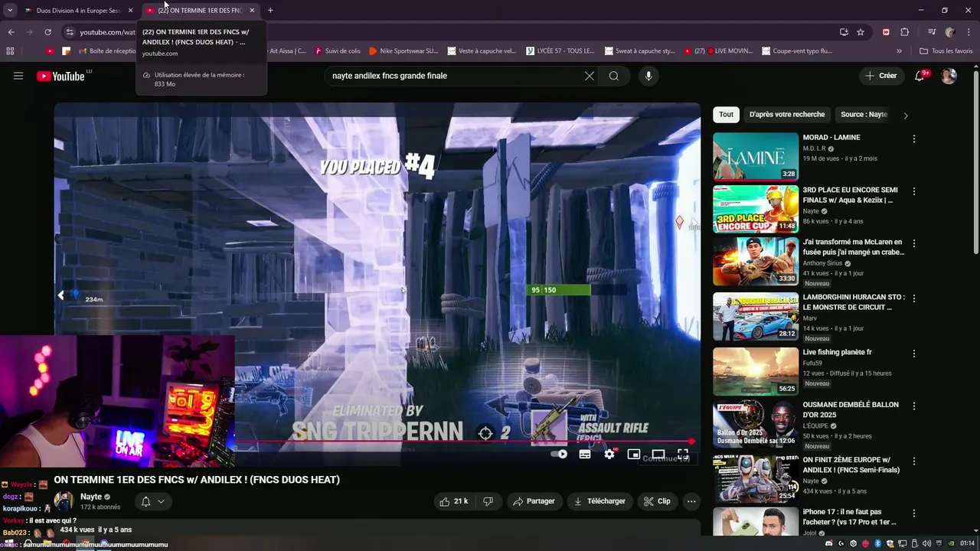Screen dimensions: 980x551
Task: Open options for ON FINIT 2ÈME EUROPE video
Action: (x=913, y=461)
